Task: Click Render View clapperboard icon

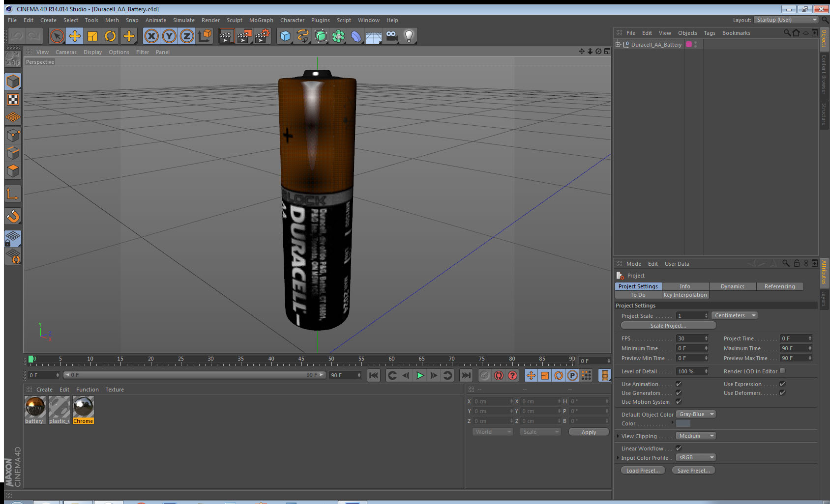Action: pyautogui.click(x=226, y=36)
